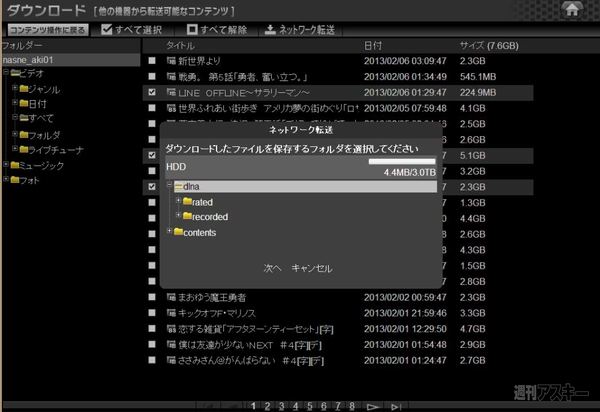Click the フォト folder icon
Image resolution: width=600 pixels, height=412 pixels.
[15, 180]
